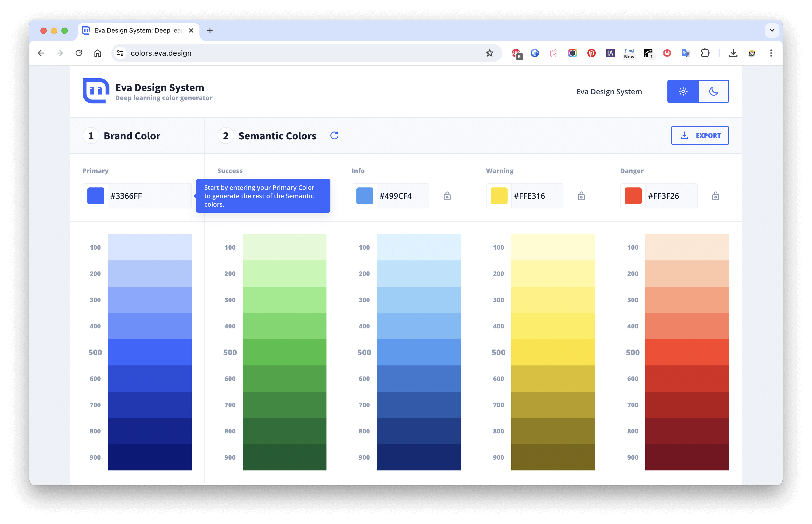Open the Chrome three-dot menu
Image resolution: width=812 pixels, height=524 pixels.
tap(771, 53)
